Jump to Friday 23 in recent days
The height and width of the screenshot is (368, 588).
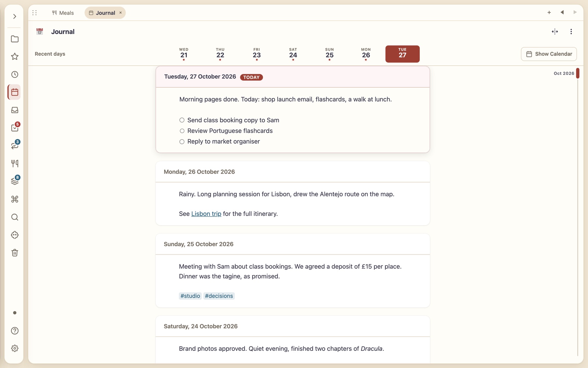click(257, 54)
